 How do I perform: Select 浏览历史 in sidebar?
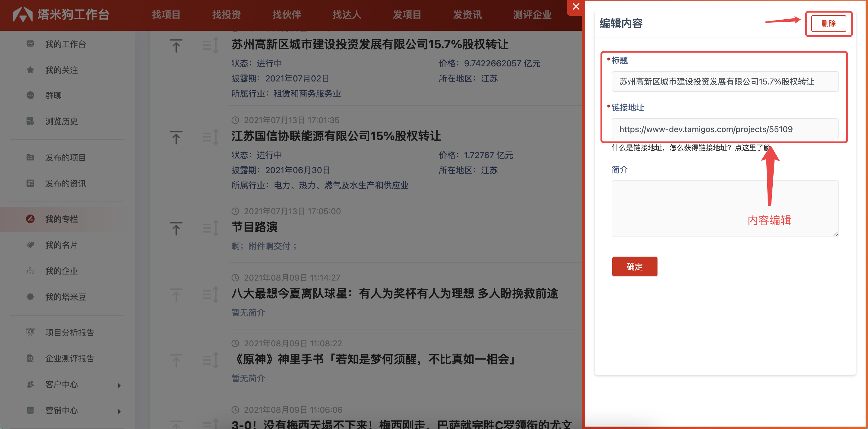[62, 121]
